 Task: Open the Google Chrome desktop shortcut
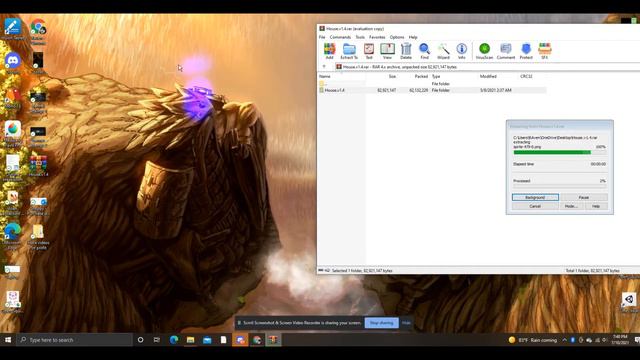(38, 31)
